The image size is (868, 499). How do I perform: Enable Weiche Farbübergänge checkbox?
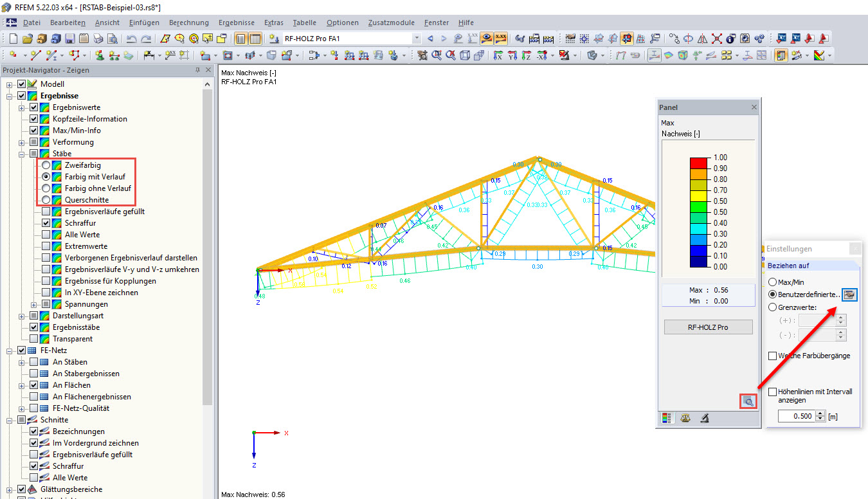[773, 356]
